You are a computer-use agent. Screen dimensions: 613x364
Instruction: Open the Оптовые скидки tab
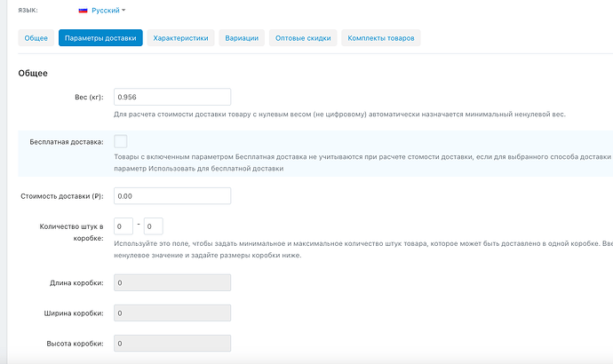point(303,38)
